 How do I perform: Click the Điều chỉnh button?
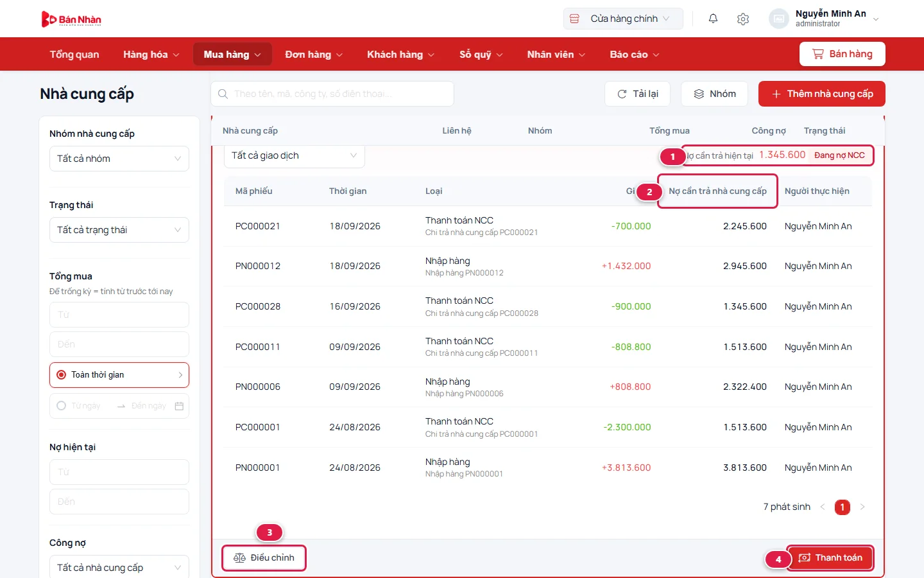point(264,557)
